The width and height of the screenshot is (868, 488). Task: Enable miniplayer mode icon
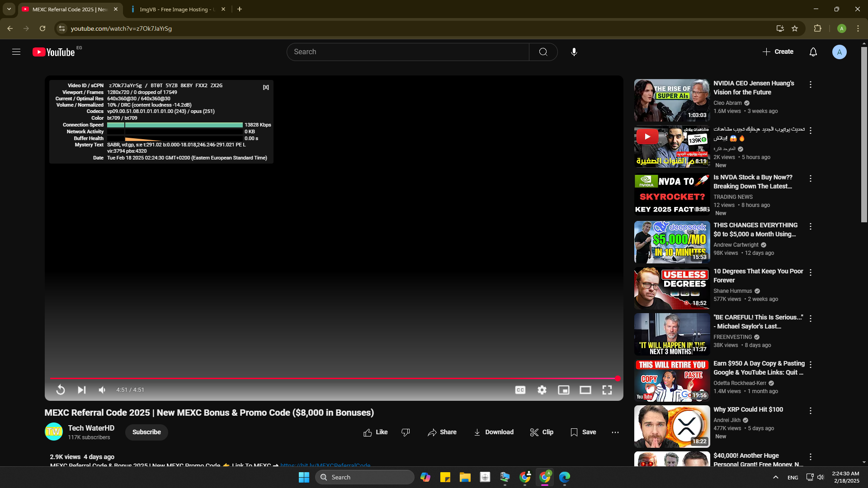[564, 390]
